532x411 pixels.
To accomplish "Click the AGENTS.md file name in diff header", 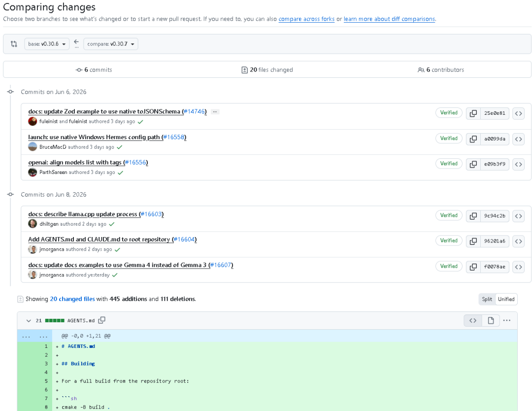I will 81,320.
